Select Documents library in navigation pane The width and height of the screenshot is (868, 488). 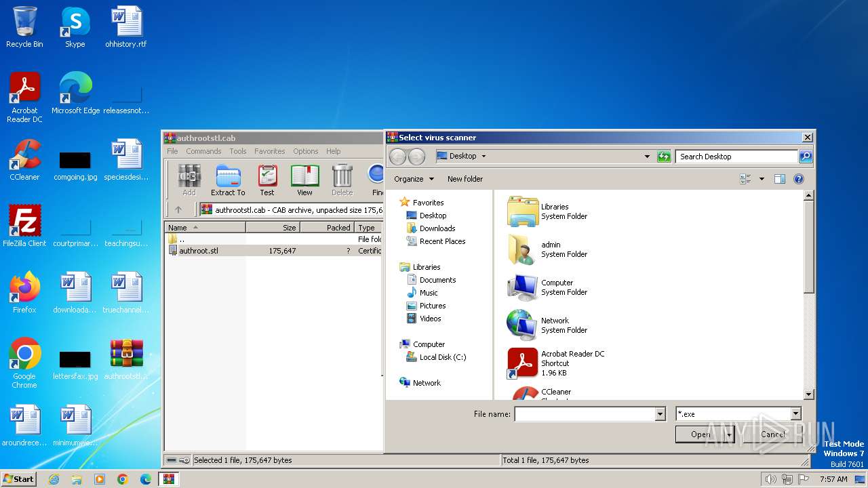pyautogui.click(x=437, y=280)
